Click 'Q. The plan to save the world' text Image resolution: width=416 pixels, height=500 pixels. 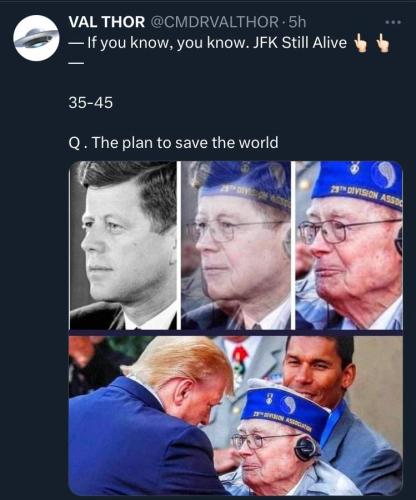click(173, 143)
